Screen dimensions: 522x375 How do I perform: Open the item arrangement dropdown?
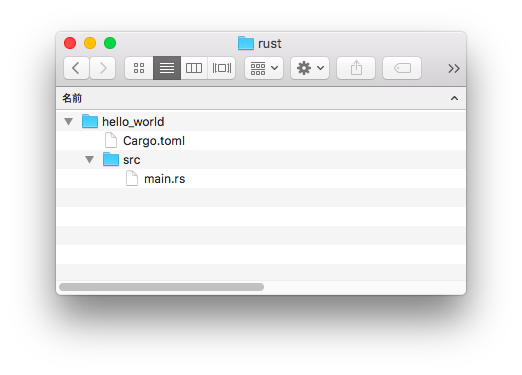pyautogui.click(x=264, y=68)
